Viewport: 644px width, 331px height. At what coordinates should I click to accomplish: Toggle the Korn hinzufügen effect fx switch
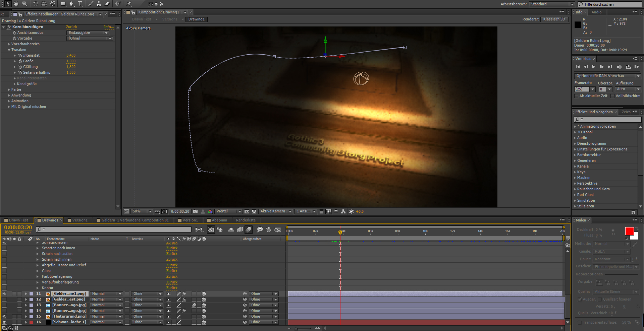(x=9, y=27)
